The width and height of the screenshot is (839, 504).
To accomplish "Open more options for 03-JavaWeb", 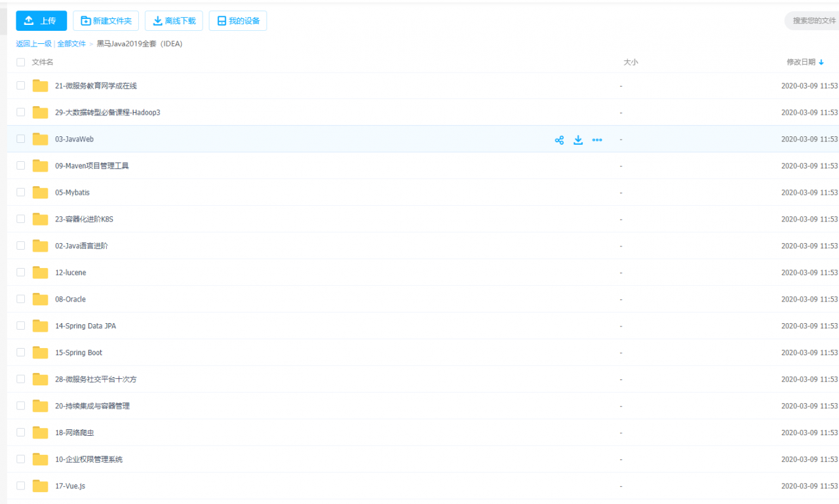I will click(x=597, y=140).
